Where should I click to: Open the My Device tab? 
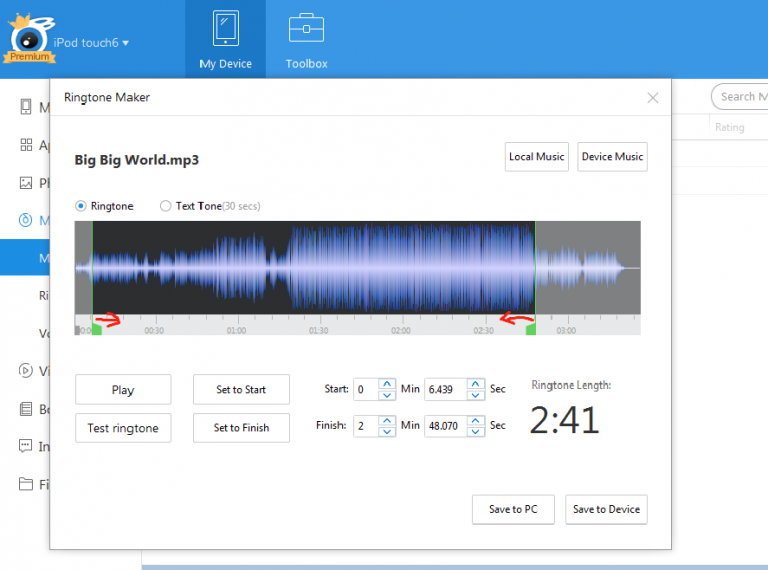pos(225,40)
